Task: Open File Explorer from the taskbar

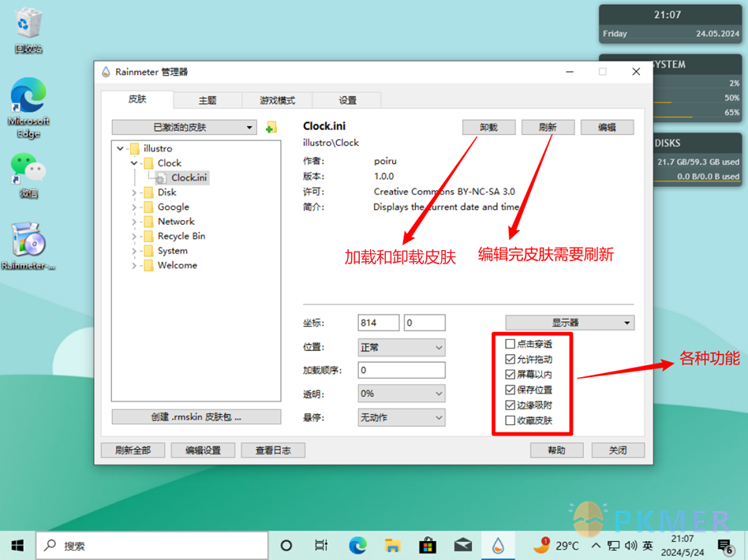Action: point(392,545)
